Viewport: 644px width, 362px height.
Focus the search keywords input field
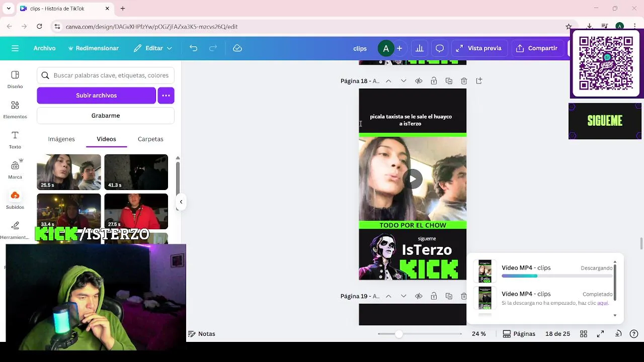point(106,75)
